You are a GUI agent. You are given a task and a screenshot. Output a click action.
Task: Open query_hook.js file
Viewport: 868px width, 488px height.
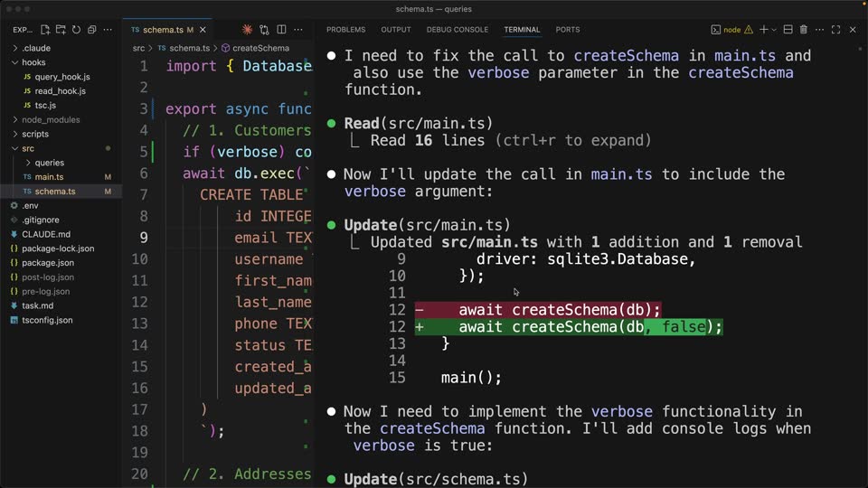pos(61,77)
